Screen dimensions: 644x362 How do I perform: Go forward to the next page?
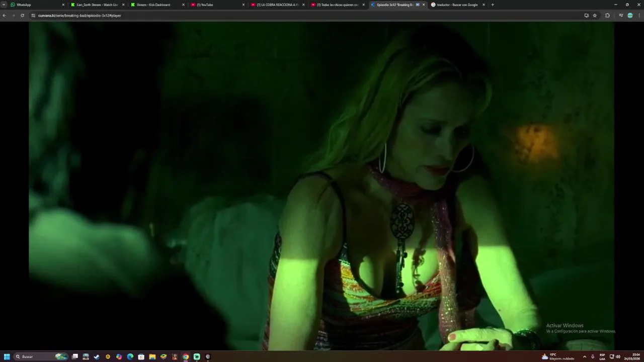coord(13,16)
